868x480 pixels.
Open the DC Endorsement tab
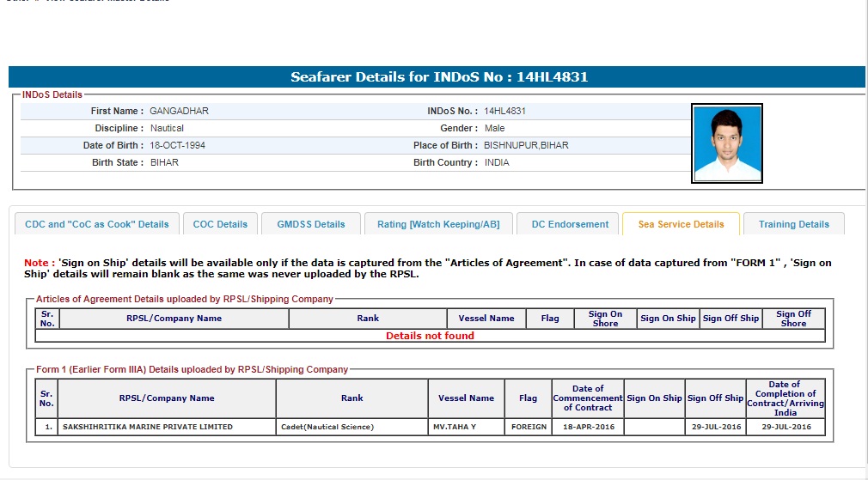[570, 224]
